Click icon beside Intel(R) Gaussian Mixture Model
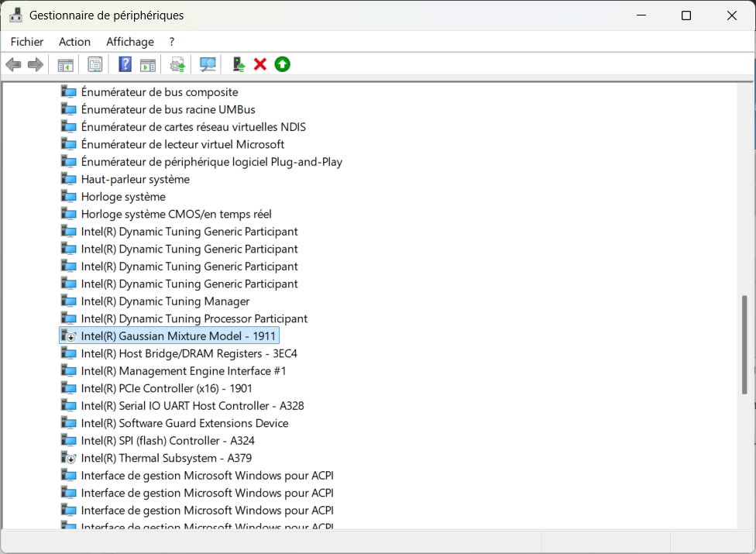The height and width of the screenshot is (554, 756). click(x=68, y=336)
